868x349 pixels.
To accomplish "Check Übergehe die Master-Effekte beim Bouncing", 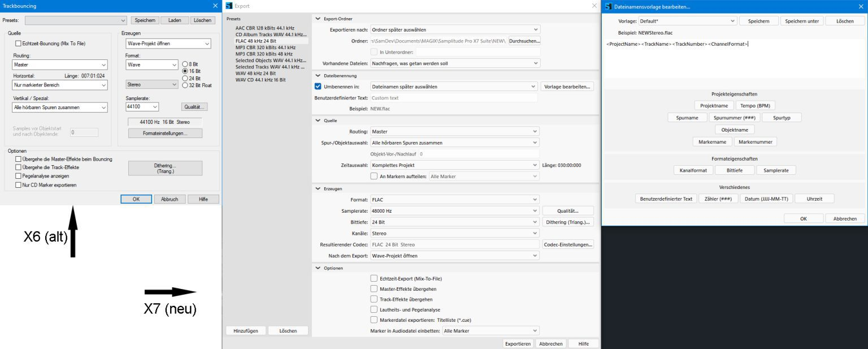I will [19, 159].
